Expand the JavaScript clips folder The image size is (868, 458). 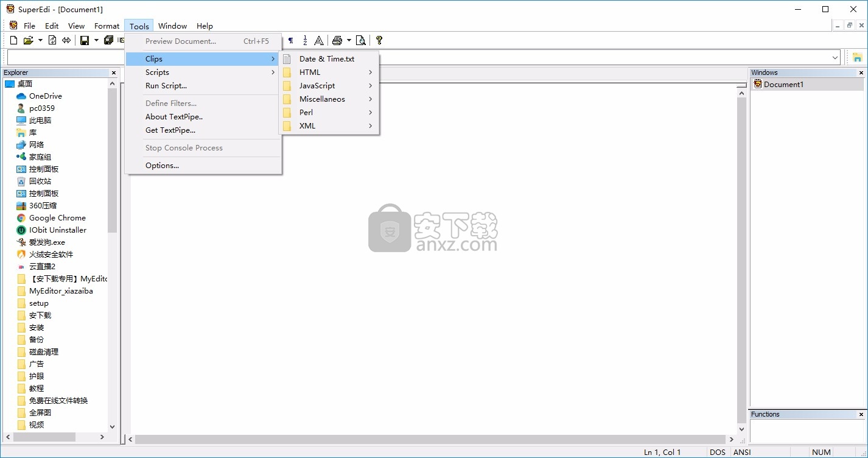(x=329, y=85)
